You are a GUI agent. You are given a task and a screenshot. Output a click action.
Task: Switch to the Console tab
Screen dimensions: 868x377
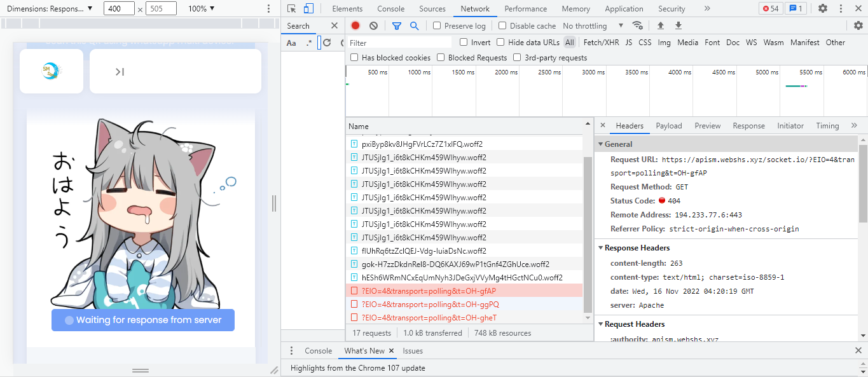pos(390,9)
